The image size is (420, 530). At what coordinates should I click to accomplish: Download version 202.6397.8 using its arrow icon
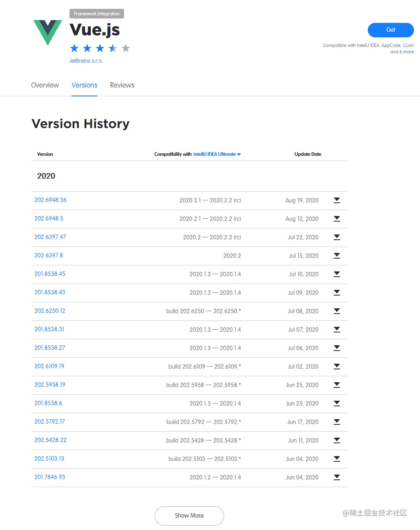tap(337, 256)
